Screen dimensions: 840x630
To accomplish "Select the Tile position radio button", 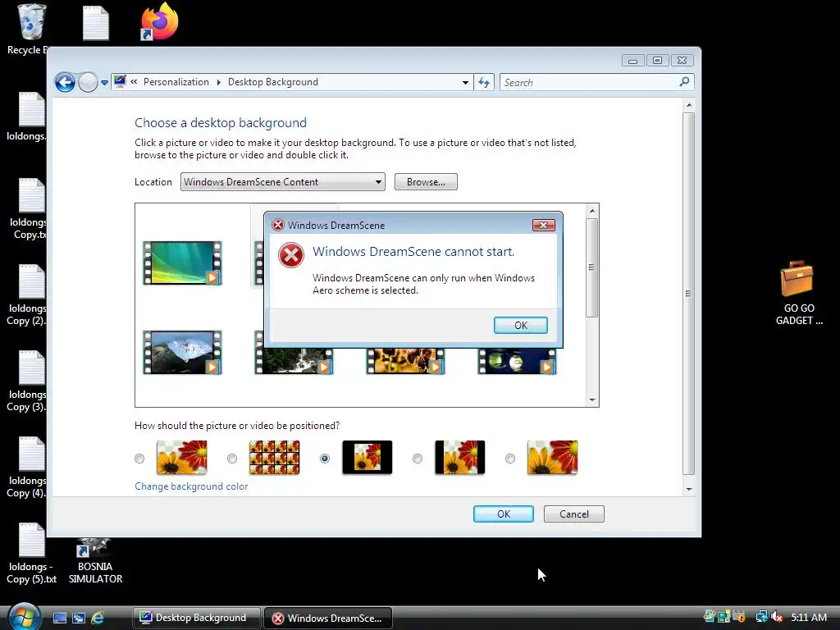I will (x=232, y=459).
